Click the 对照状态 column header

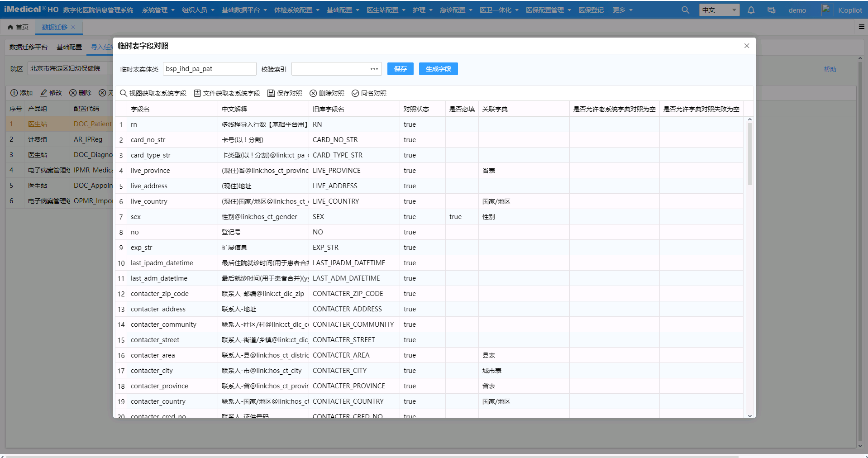(x=422, y=109)
